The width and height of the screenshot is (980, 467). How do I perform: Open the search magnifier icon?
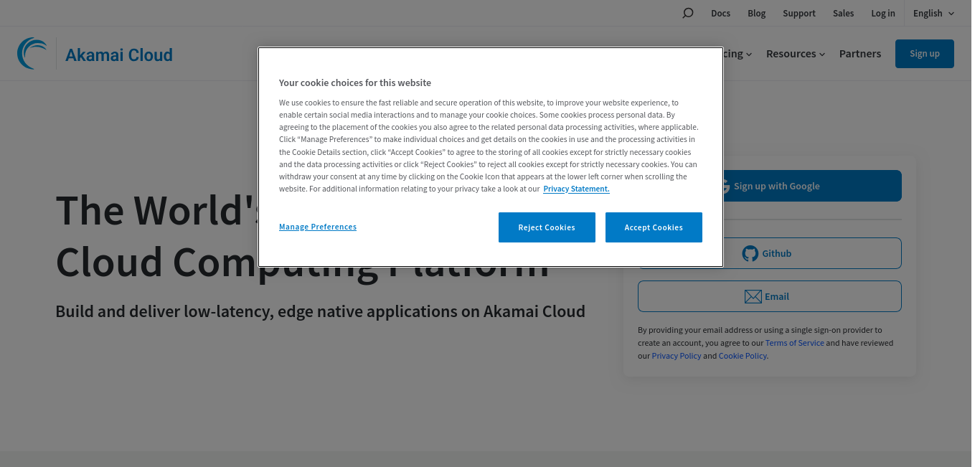(x=687, y=13)
